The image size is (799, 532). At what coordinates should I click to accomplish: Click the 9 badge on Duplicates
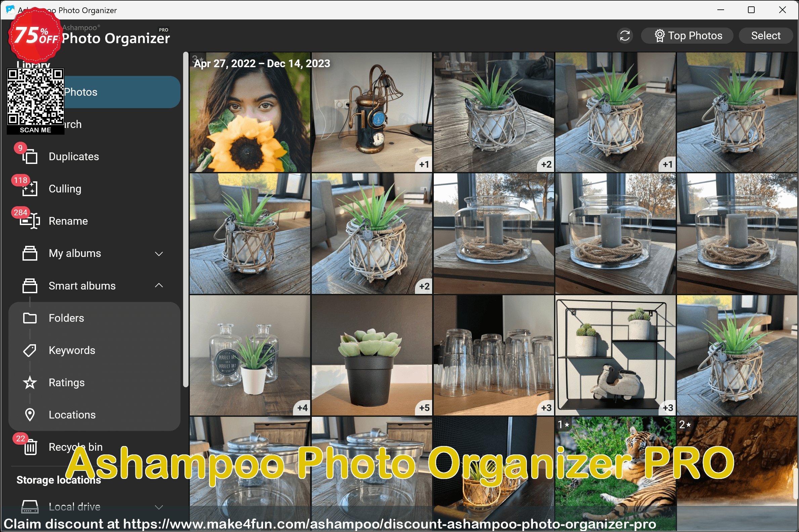[20, 148]
